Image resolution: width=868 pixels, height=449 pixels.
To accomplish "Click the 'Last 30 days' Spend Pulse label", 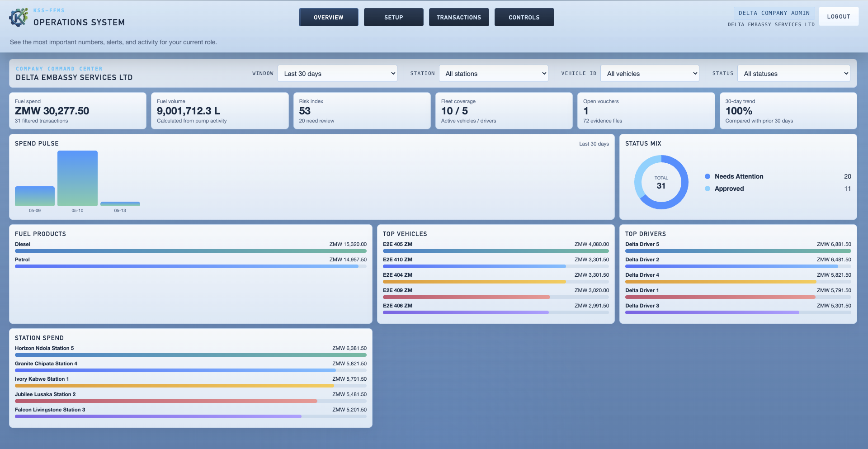I will click(594, 144).
